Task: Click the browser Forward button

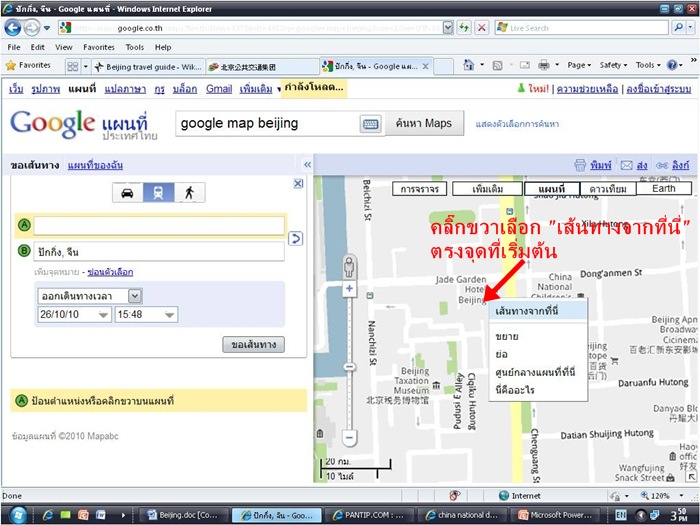Action: point(31,28)
